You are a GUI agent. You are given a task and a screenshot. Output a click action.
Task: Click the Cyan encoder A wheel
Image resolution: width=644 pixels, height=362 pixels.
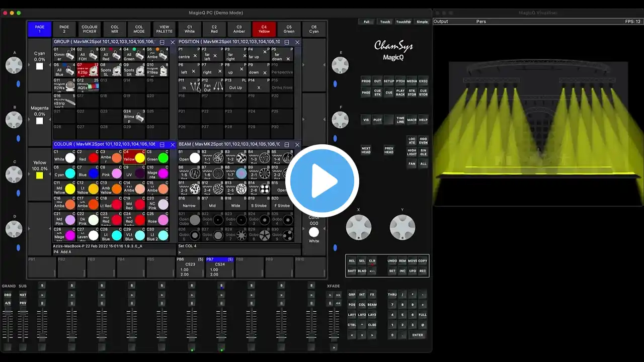point(14,65)
